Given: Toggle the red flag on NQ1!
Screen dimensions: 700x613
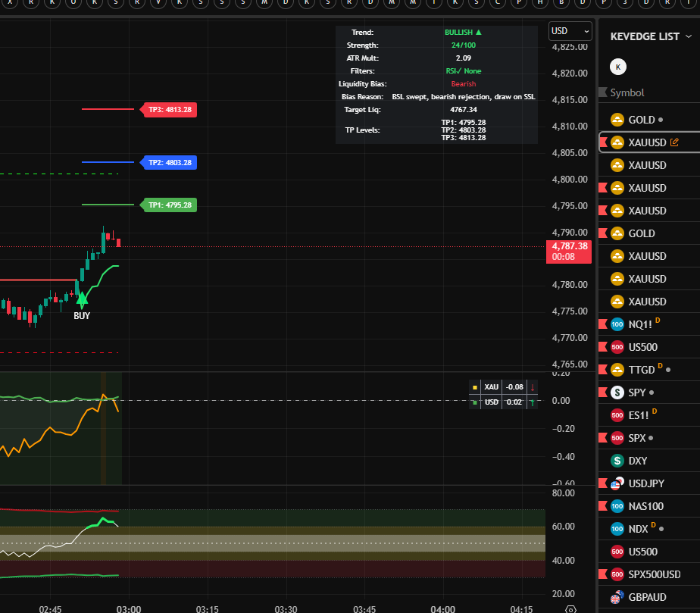Looking at the screenshot, I should pos(603,324).
